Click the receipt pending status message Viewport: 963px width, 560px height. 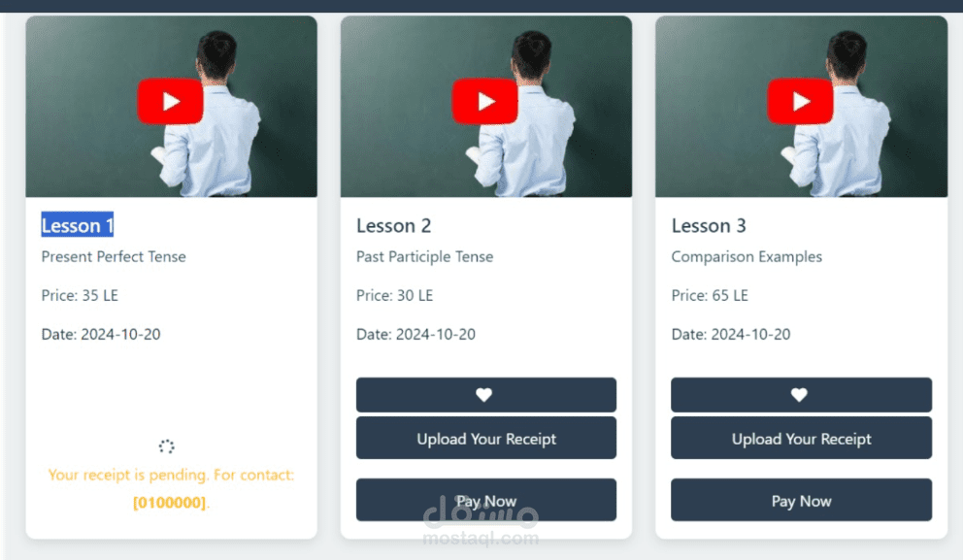pyautogui.click(x=171, y=476)
